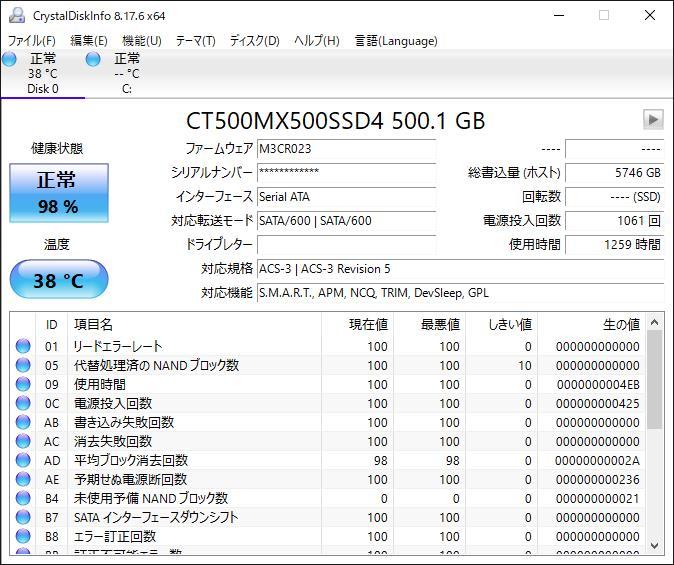Click the 1061 回 power on count value
674x565 pixels.
click(x=615, y=221)
